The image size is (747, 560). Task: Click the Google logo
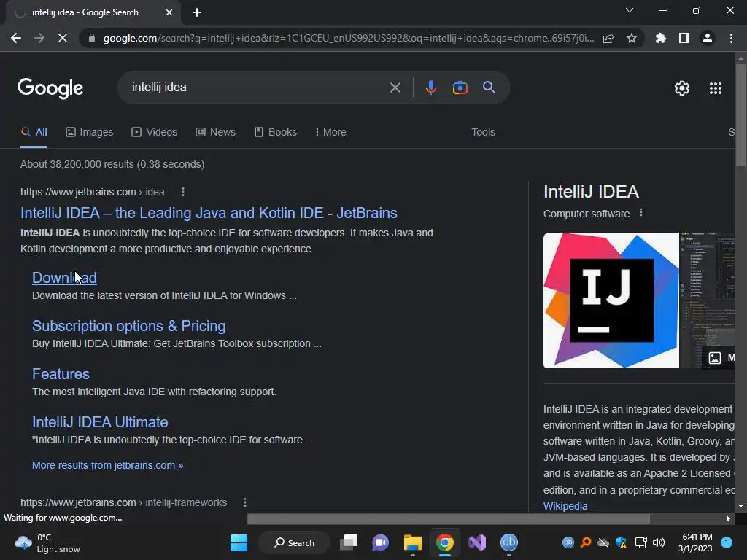[50, 88]
